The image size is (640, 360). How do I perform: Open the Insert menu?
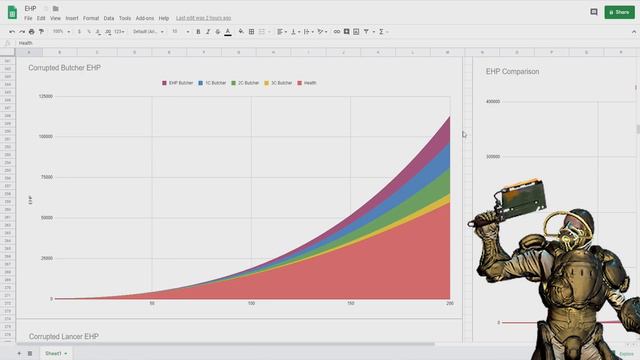click(72, 18)
